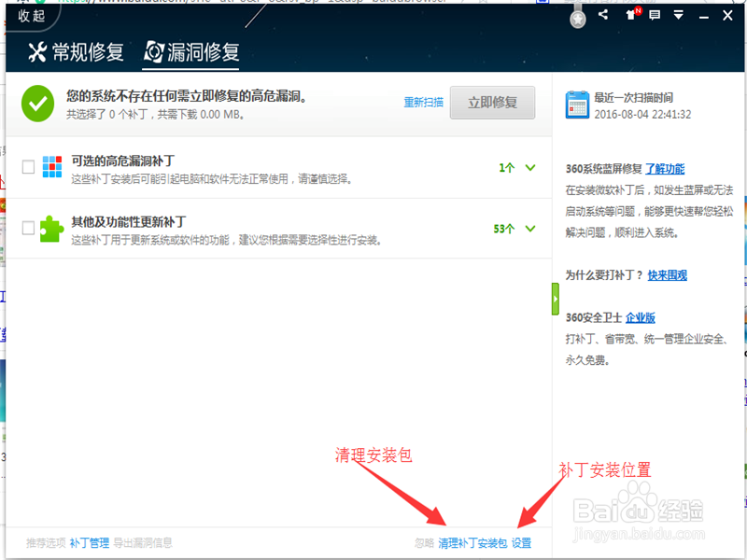
Task: Click the green checkmark scan status icon
Action: (x=37, y=103)
